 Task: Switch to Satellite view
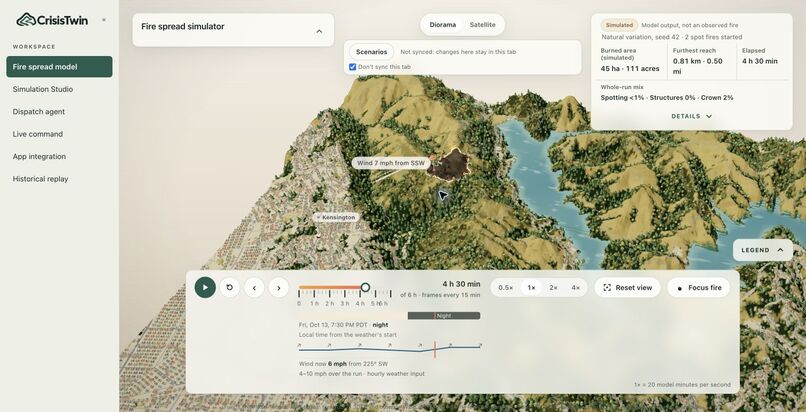coord(483,25)
